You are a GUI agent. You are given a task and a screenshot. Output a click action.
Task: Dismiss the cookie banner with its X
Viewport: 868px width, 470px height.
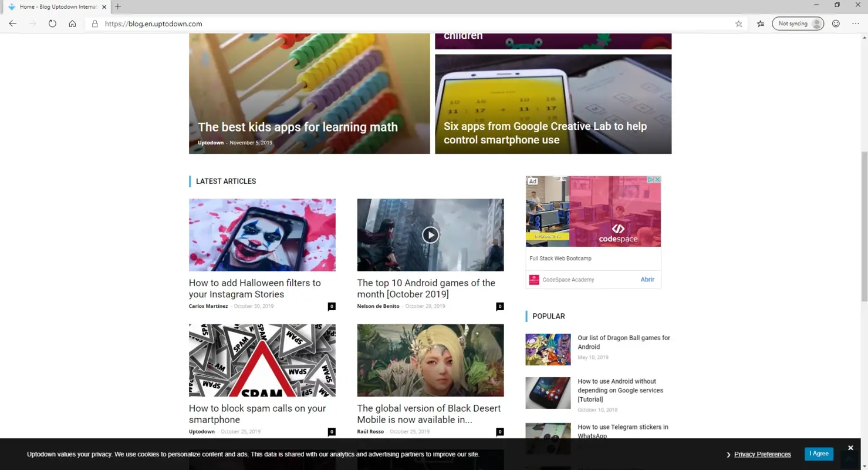click(x=850, y=447)
